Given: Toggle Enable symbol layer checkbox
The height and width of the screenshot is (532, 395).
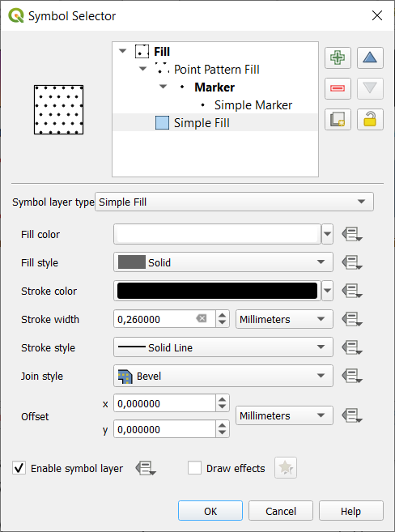Looking at the screenshot, I should click(x=19, y=468).
